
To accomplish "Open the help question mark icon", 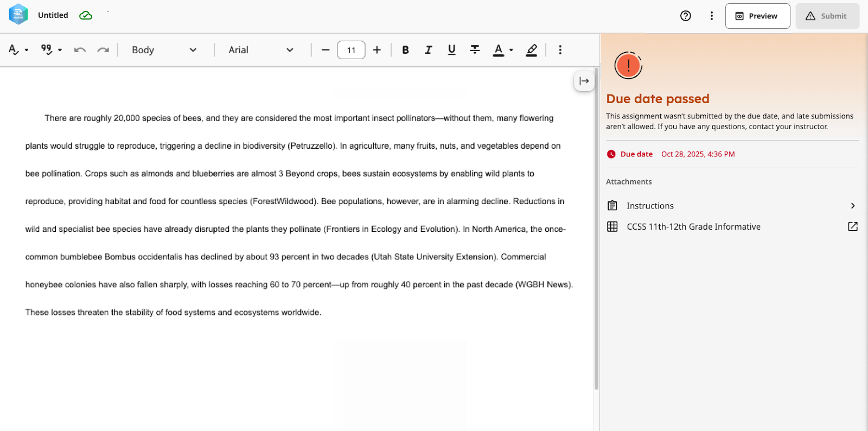I will click(x=686, y=16).
